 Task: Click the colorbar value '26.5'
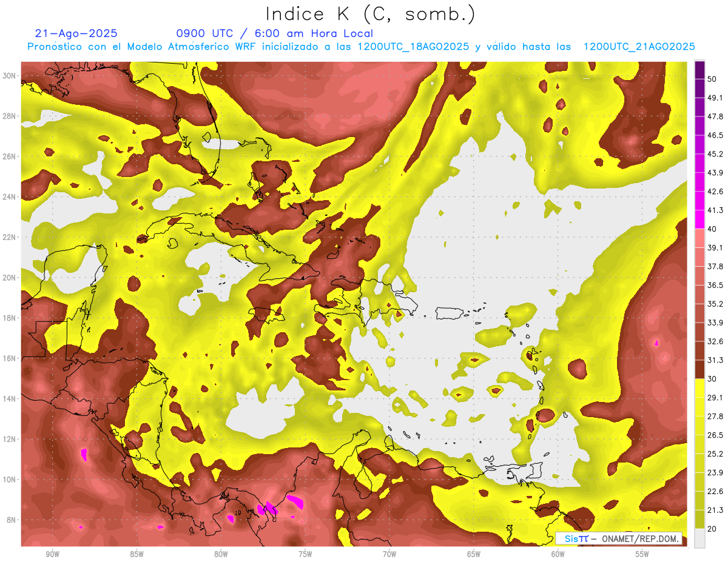click(x=715, y=435)
